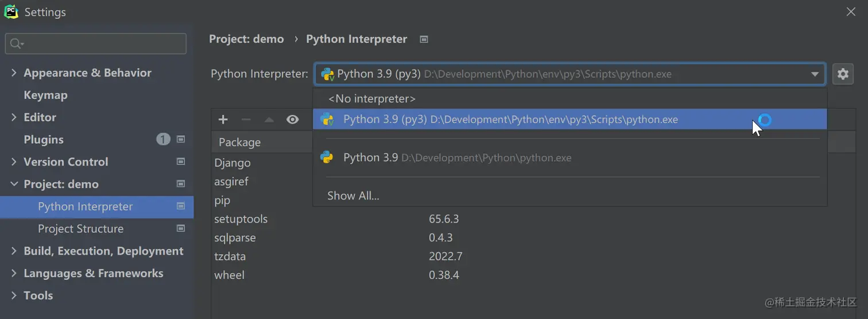Expand the Appearance & Behavior section
This screenshot has width=868, height=319.
coord(14,73)
